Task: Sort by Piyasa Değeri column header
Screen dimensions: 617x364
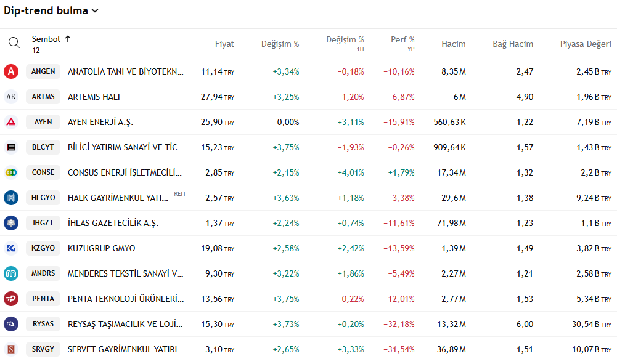Action: pyautogui.click(x=586, y=44)
